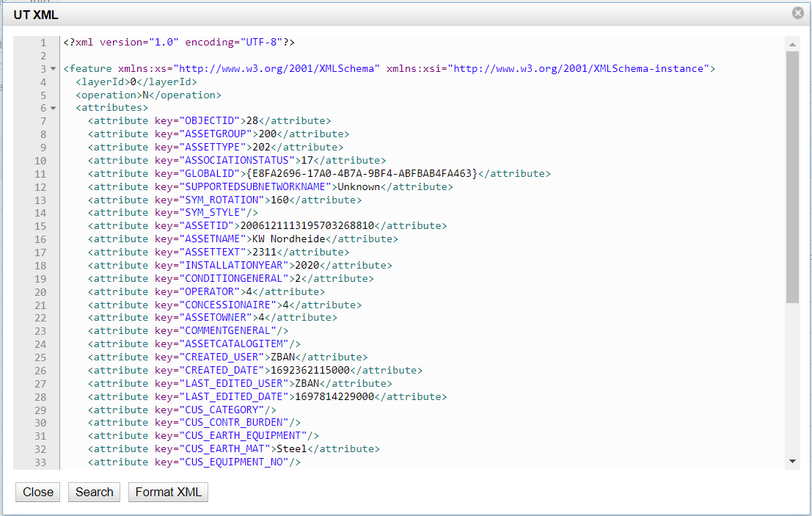Collapse the feature element fold arrow on line 3
Viewport: 812px width, 516px height.
53,68
